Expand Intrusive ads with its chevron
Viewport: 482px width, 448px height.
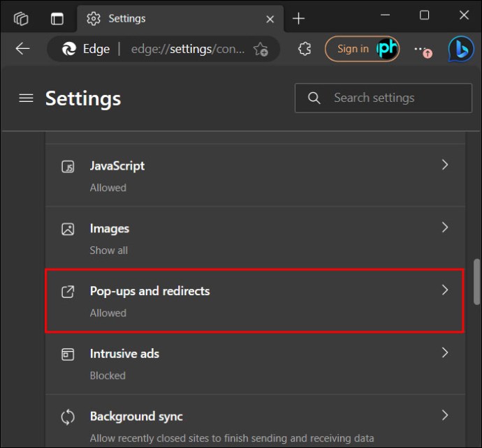(x=445, y=352)
